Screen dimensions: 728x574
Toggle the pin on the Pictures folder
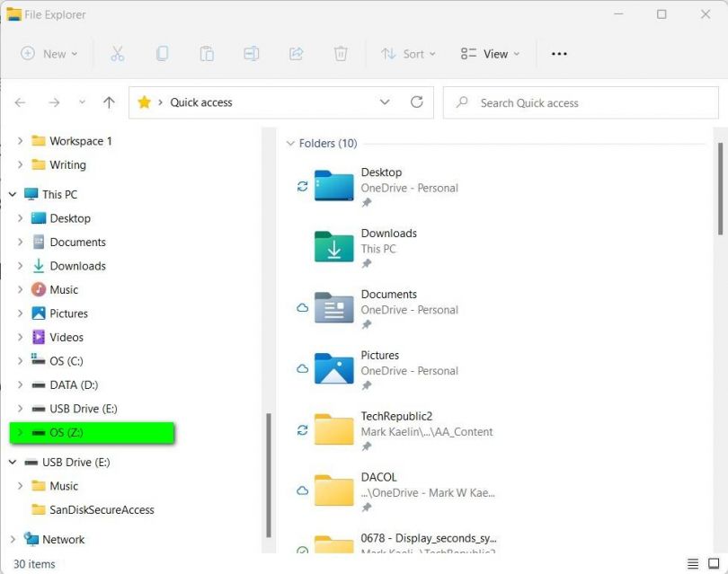365,386
